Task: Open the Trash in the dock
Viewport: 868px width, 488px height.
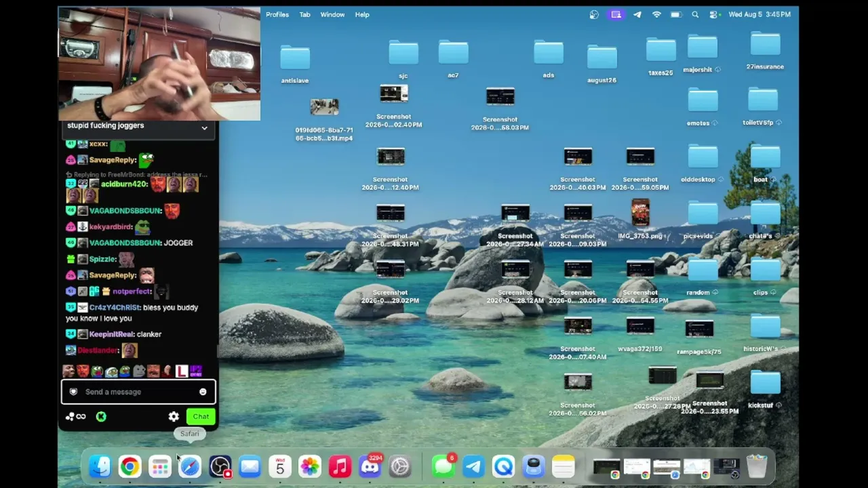Action: click(x=757, y=466)
